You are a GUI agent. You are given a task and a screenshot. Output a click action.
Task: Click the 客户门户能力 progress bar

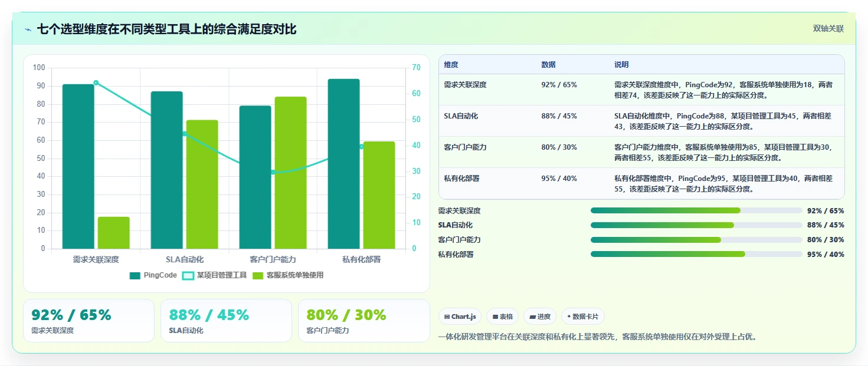tap(696, 240)
